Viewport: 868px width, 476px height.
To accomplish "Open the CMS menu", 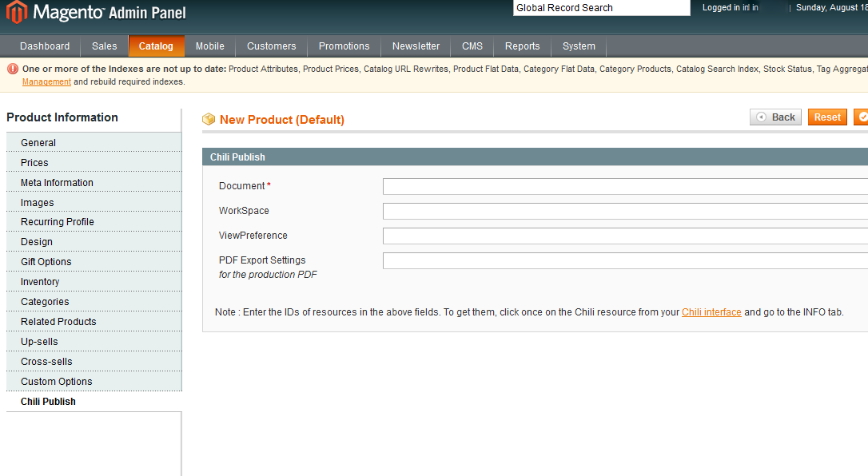I will (x=472, y=46).
